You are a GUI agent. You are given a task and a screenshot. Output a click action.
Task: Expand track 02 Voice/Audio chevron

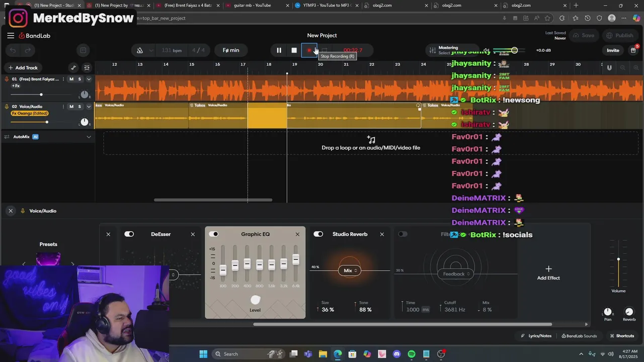pos(89,107)
